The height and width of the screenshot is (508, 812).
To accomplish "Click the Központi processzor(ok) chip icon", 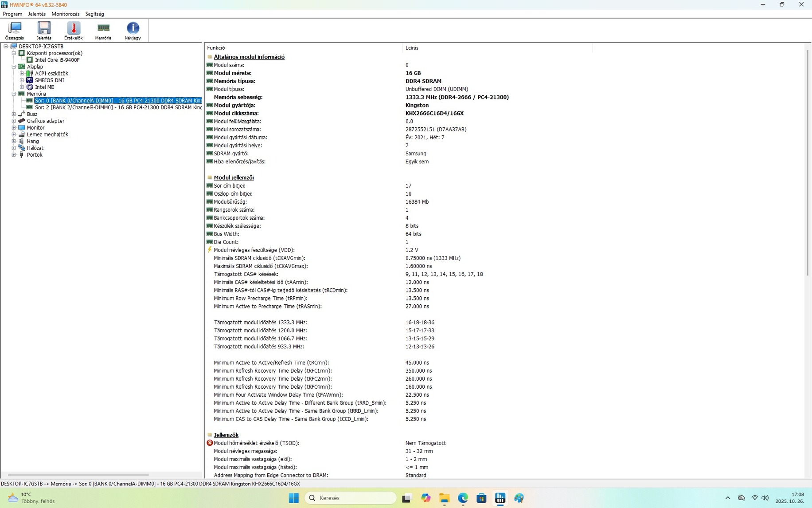I will click(21, 53).
